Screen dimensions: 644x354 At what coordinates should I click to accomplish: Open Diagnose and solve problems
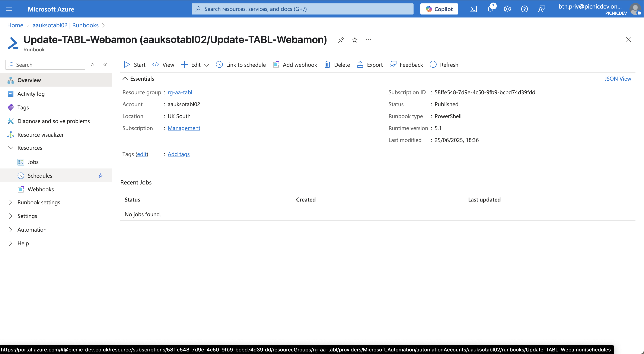click(56, 121)
